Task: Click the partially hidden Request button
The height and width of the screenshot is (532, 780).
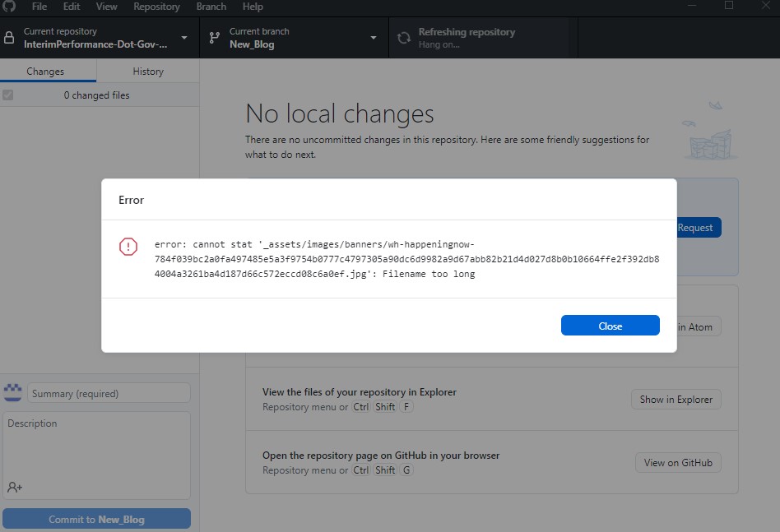Action: click(699, 227)
